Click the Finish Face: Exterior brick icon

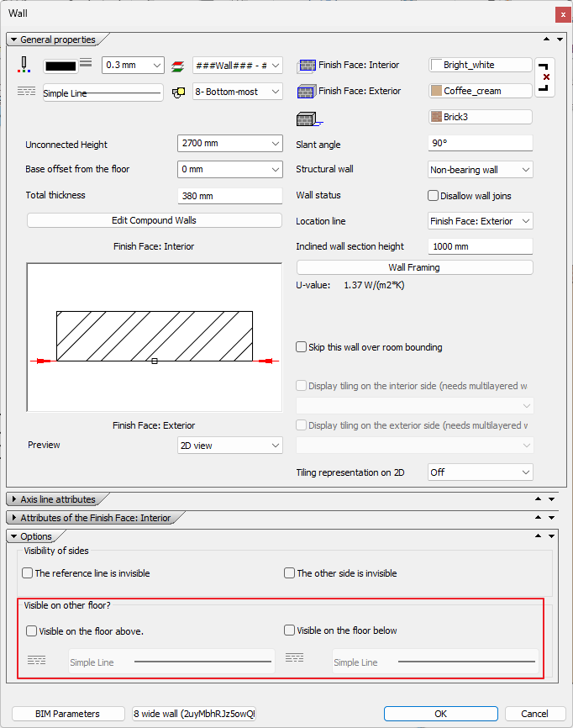click(306, 92)
